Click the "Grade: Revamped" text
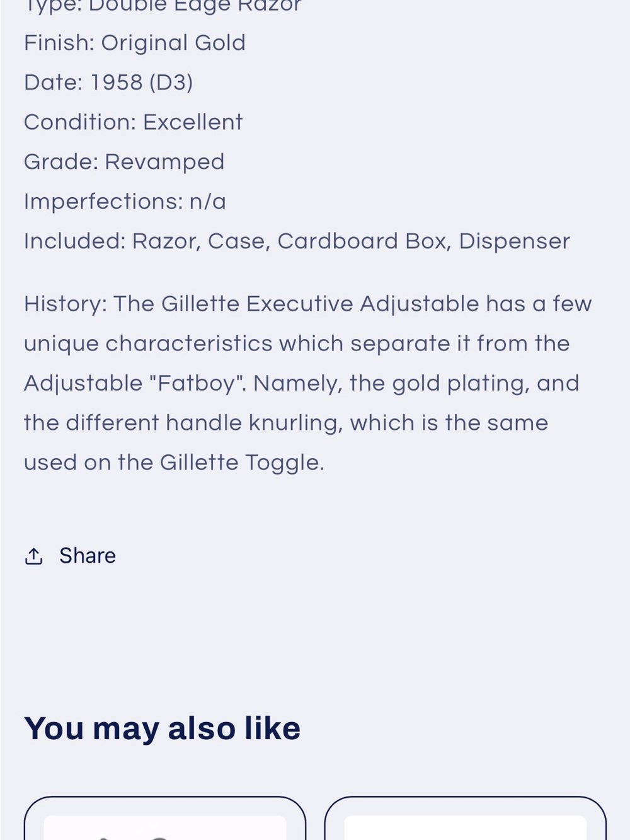The height and width of the screenshot is (840, 630). pyautogui.click(x=124, y=162)
